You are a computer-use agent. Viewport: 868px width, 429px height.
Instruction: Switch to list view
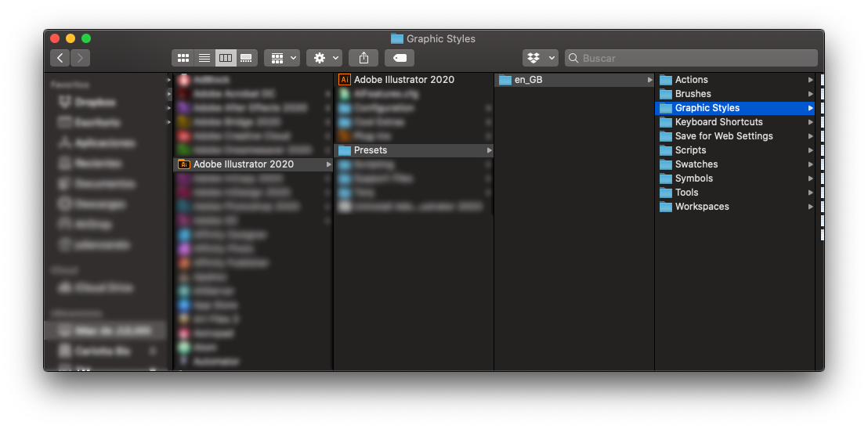tap(204, 58)
